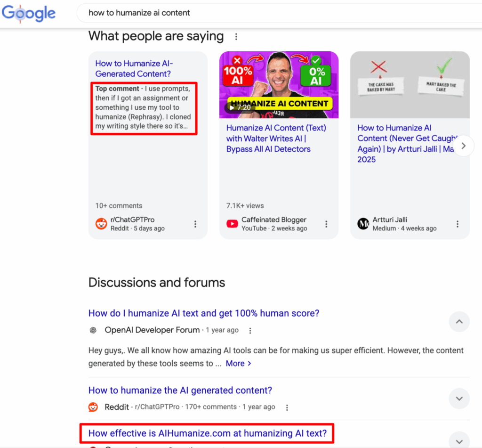This screenshot has height=448, width=482.
Task: Open How do I humanize AI text question
Action: tap(204, 313)
